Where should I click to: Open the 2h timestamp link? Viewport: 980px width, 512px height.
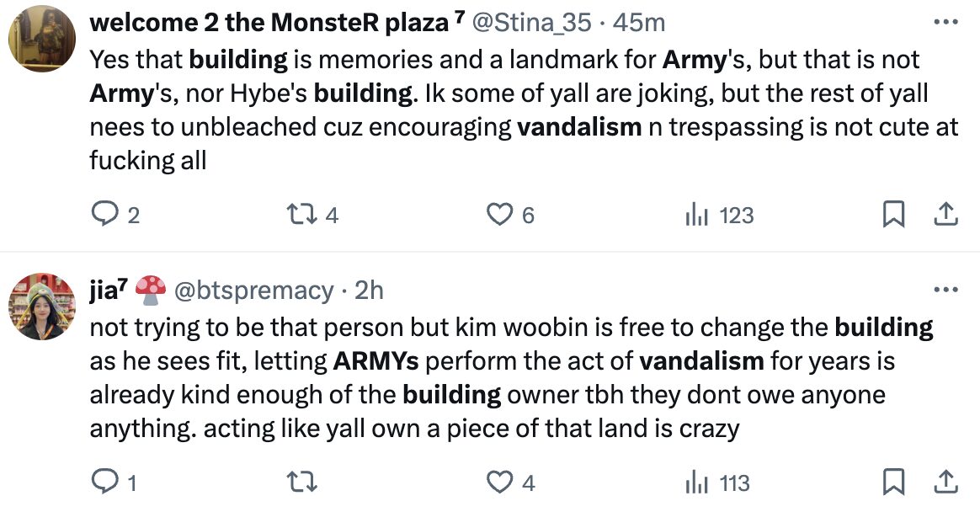pos(369,291)
